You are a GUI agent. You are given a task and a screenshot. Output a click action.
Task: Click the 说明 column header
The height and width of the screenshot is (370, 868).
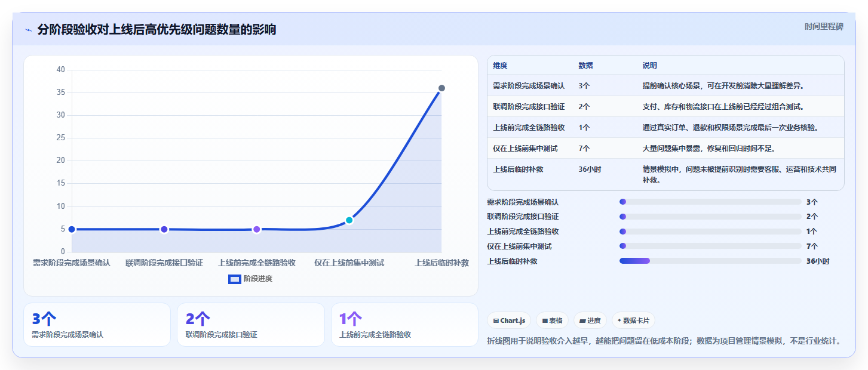pos(649,66)
